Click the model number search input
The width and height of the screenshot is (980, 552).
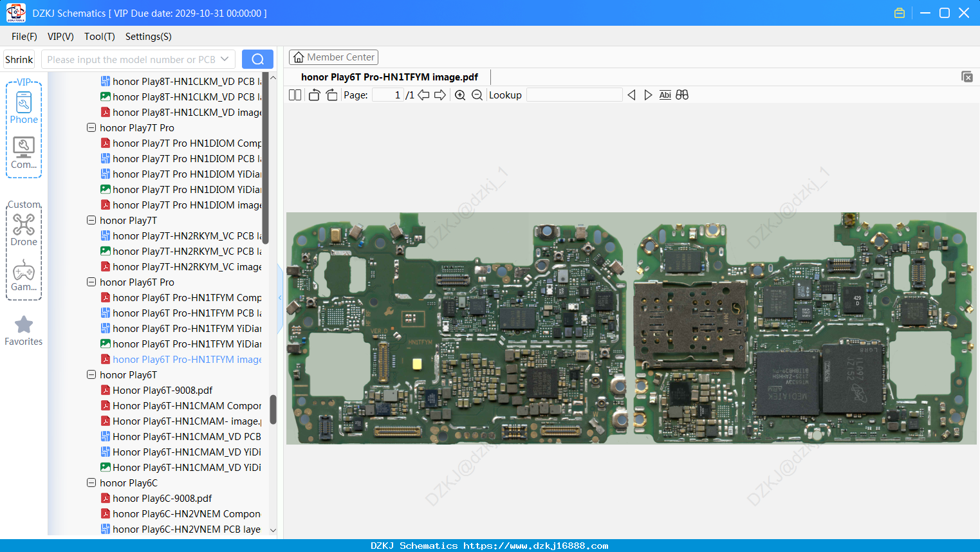point(131,59)
